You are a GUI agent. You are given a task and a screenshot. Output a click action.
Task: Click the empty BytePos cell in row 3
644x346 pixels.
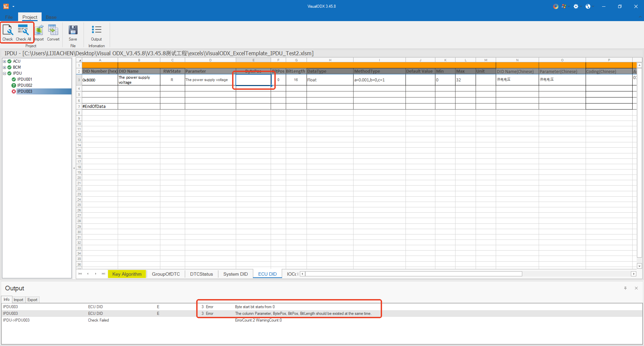(x=253, y=80)
